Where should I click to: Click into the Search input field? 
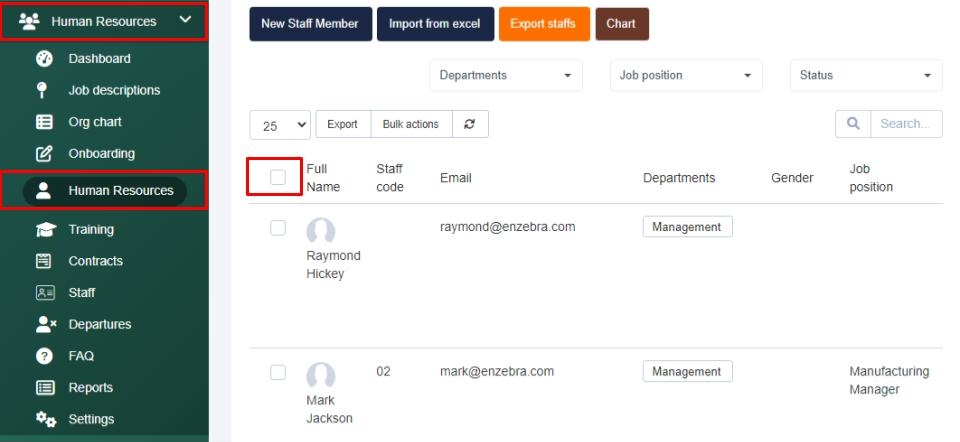click(x=904, y=124)
